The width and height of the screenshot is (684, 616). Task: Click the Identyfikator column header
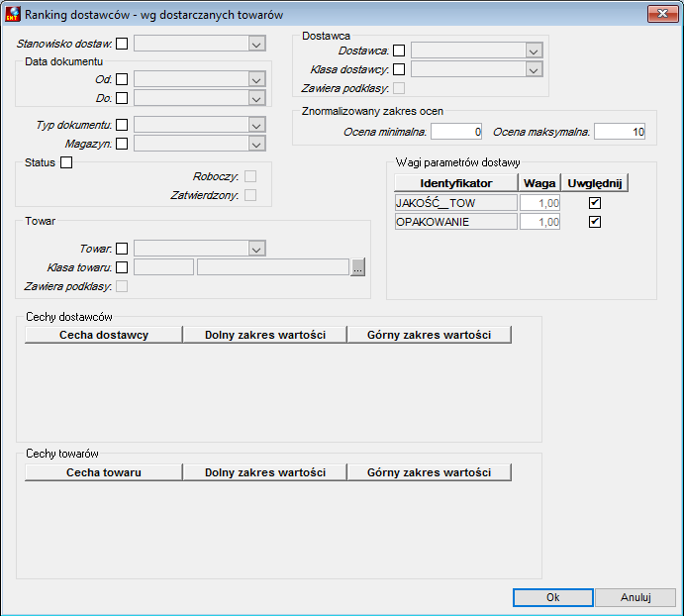tap(456, 183)
